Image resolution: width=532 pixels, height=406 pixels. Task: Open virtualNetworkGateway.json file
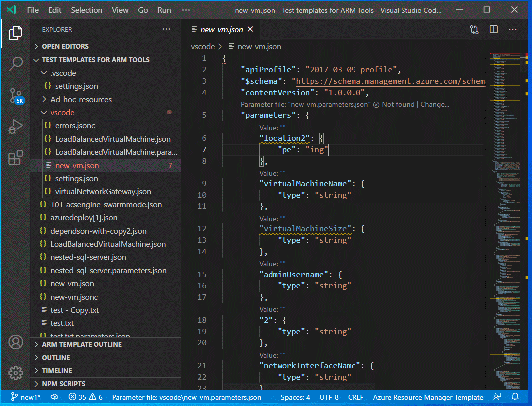pos(106,192)
